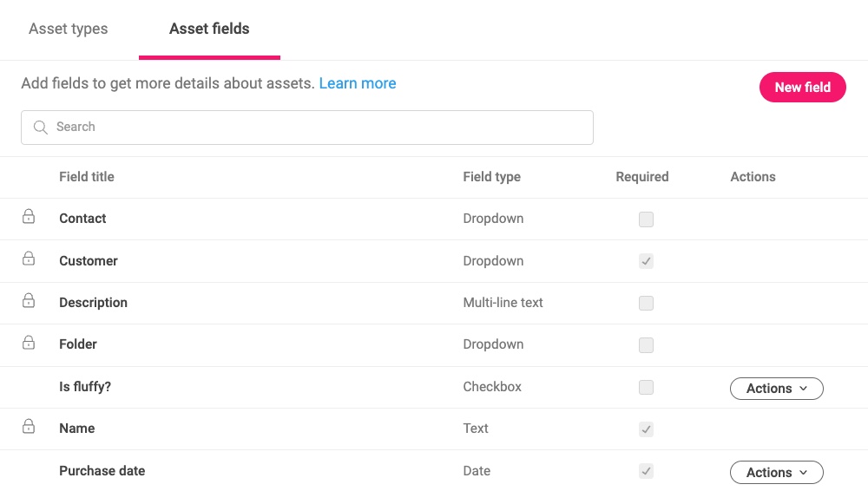This screenshot has height=491, width=868.
Task: Click the lock icon beside Customer
Action: [x=29, y=259]
